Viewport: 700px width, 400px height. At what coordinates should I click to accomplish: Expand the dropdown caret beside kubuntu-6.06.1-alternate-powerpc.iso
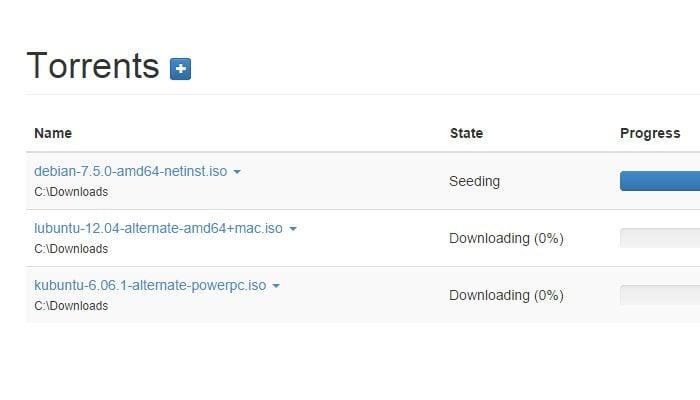pos(276,286)
